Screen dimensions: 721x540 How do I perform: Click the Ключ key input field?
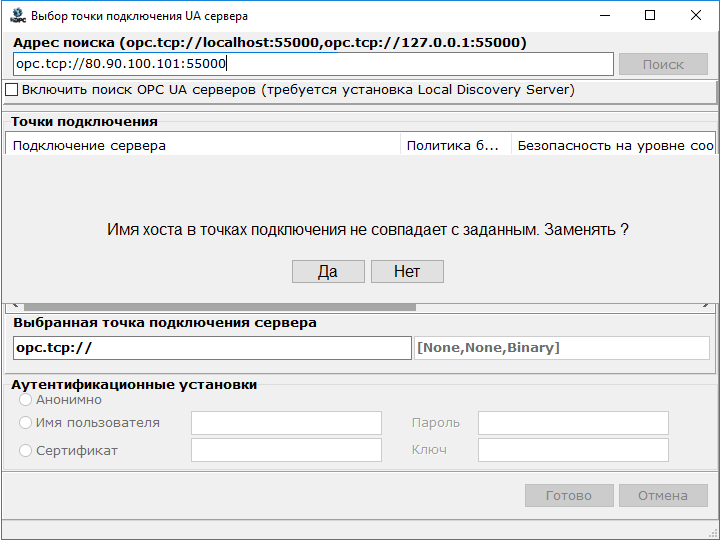coord(573,450)
